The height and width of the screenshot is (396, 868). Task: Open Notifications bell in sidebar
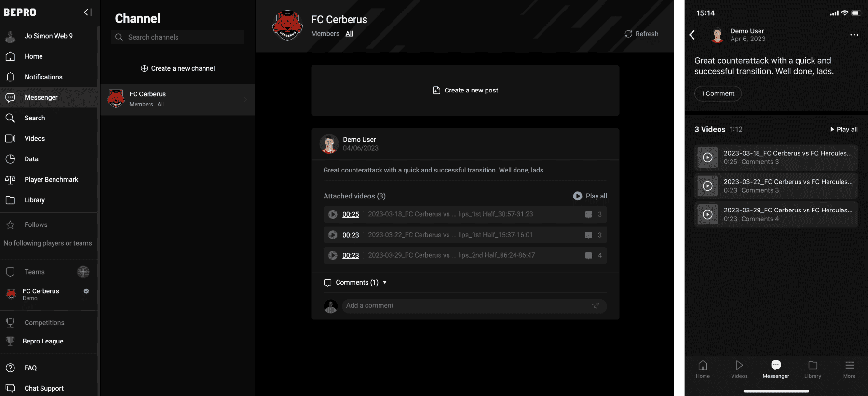pyautogui.click(x=10, y=77)
